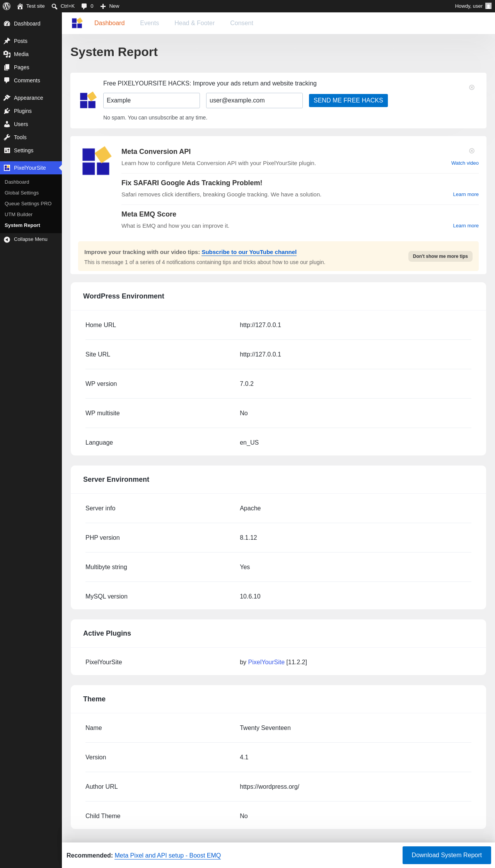Viewport: 495px width, 868px height.
Task: Click the Plugins plug icon
Action: 7,111
